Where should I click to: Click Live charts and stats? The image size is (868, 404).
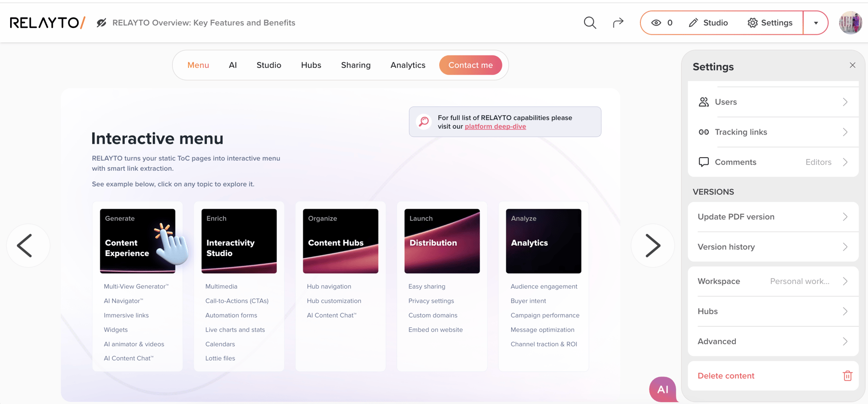coord(235,330)
